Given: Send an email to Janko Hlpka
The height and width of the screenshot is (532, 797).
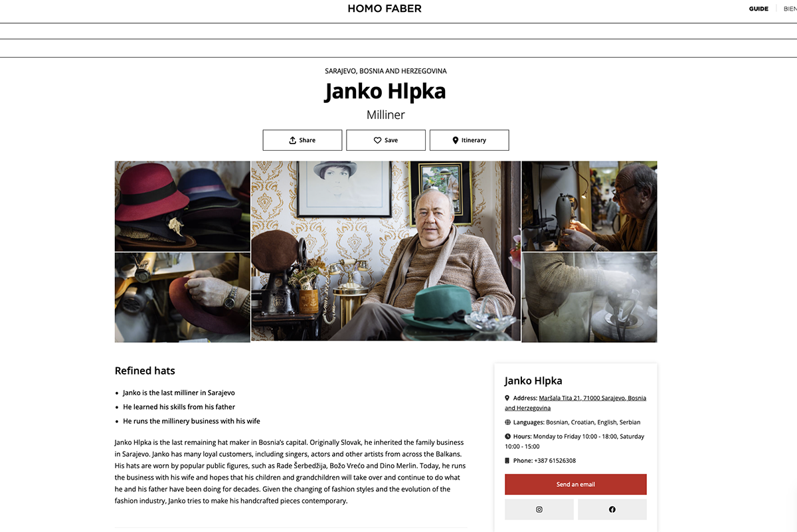Looking at the screenshot, I should 576,484.
